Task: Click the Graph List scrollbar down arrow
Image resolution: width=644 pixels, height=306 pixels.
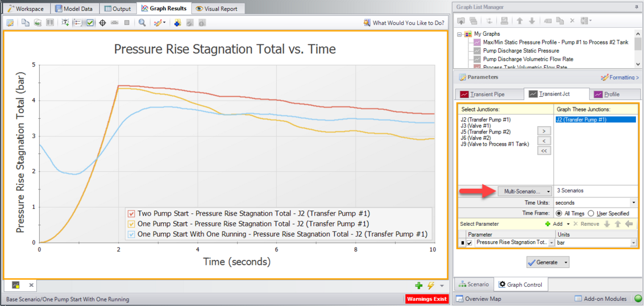Action: (x=637, y=64)
